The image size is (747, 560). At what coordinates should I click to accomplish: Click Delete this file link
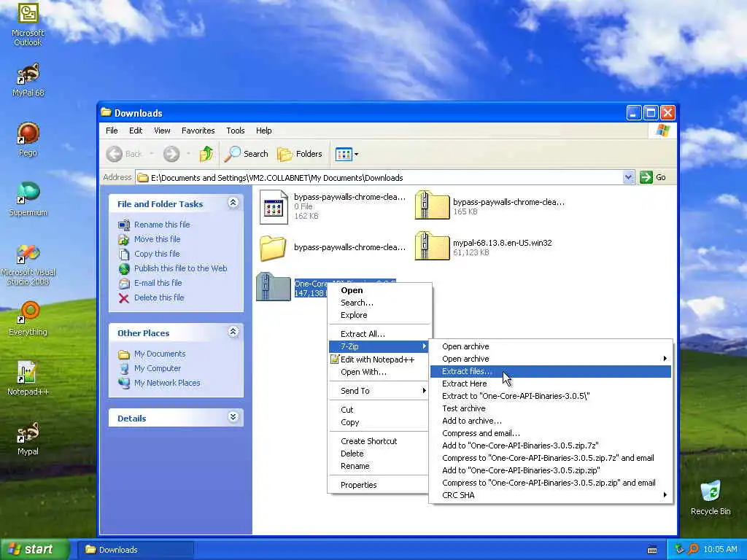[x=159, y=297]
